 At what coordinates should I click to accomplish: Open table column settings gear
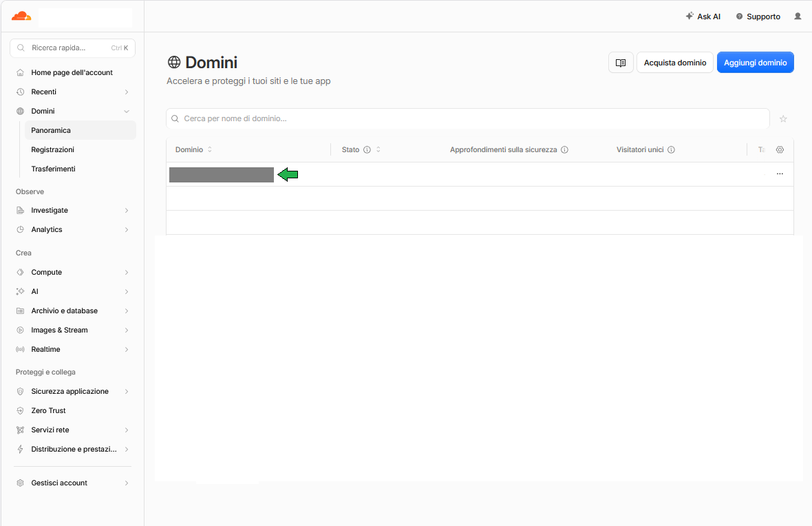[780, 150]
